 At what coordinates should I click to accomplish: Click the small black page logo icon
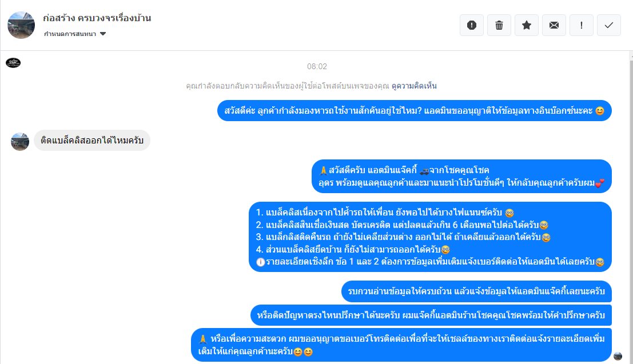(13, 62)
